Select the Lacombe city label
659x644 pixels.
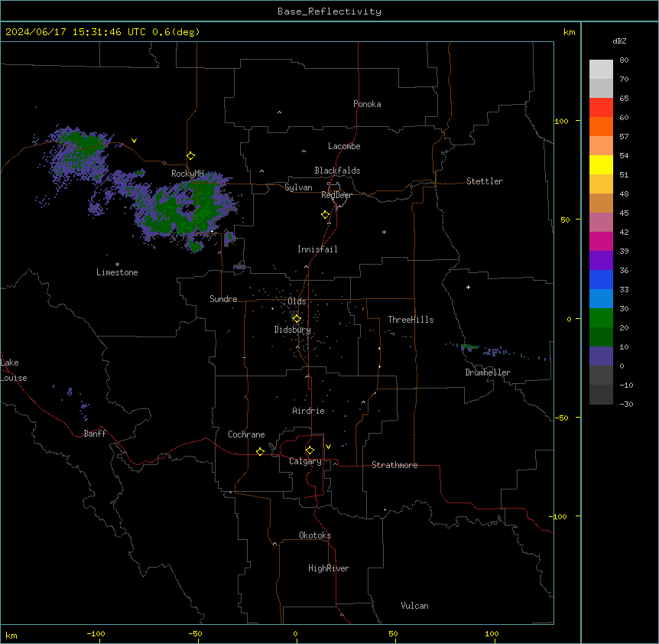click(x=344, y=146)
